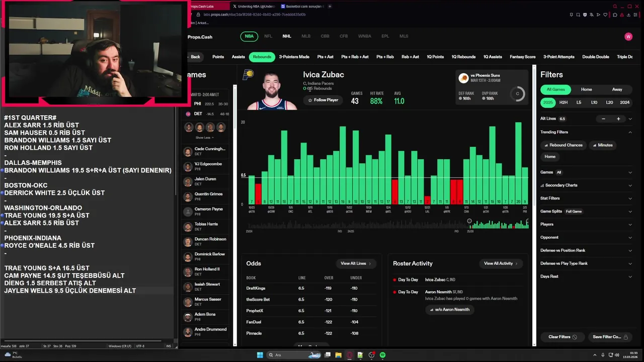Click the Phoenix Suns opponent logo
The width and height of the screenshot is (644, 362).
pyautogui.click(x=463, y=78)
